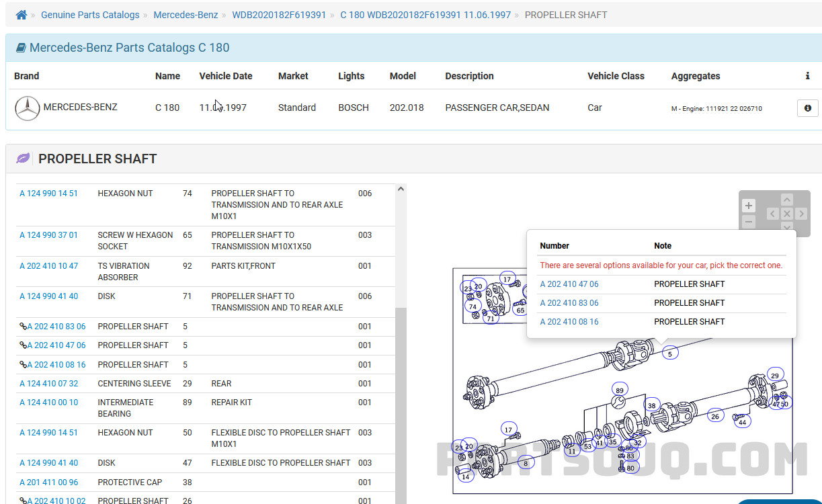
Task: Select callout 71 on the diagram
Action: [x=491, y=319]
